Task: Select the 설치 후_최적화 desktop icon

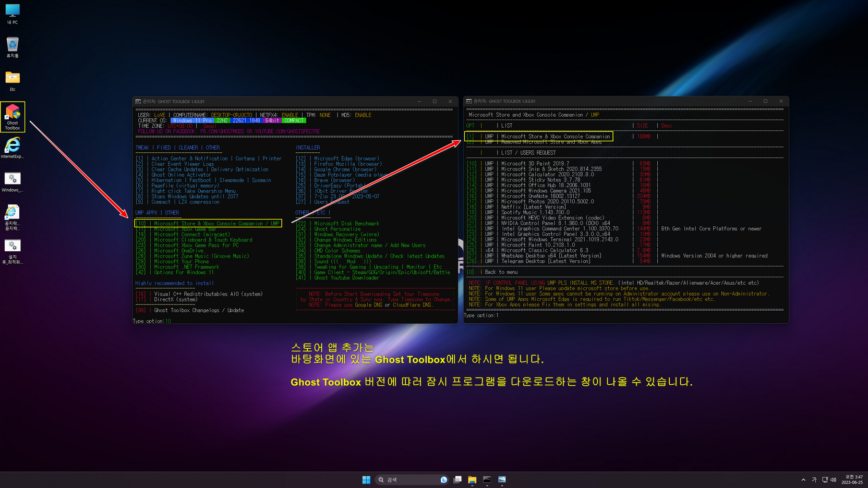Action: [13, 252]
